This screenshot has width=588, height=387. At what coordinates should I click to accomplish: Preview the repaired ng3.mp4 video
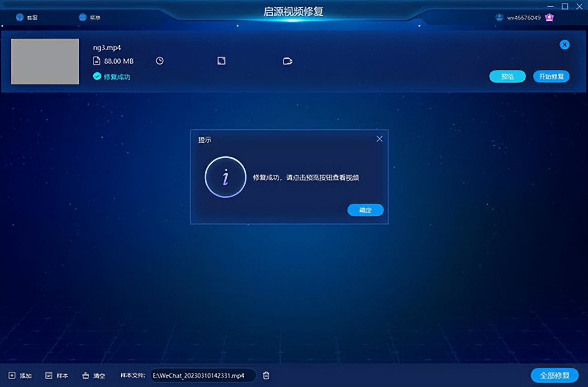(x=507, y=76)
